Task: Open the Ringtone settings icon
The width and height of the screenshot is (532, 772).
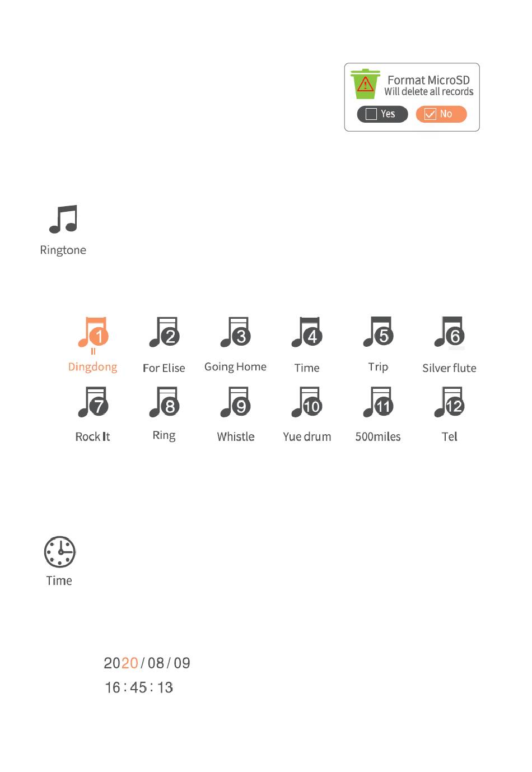Action: [x=63, y=219]
